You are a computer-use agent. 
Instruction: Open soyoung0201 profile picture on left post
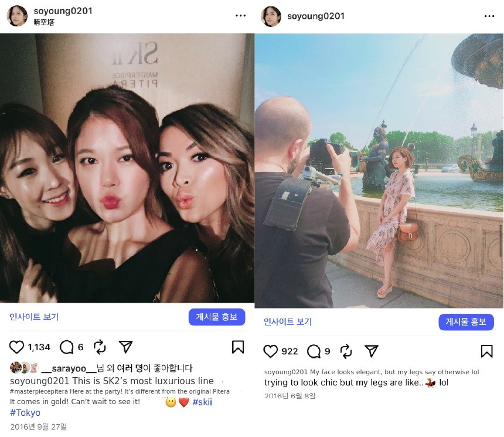[x=17, y=15]
